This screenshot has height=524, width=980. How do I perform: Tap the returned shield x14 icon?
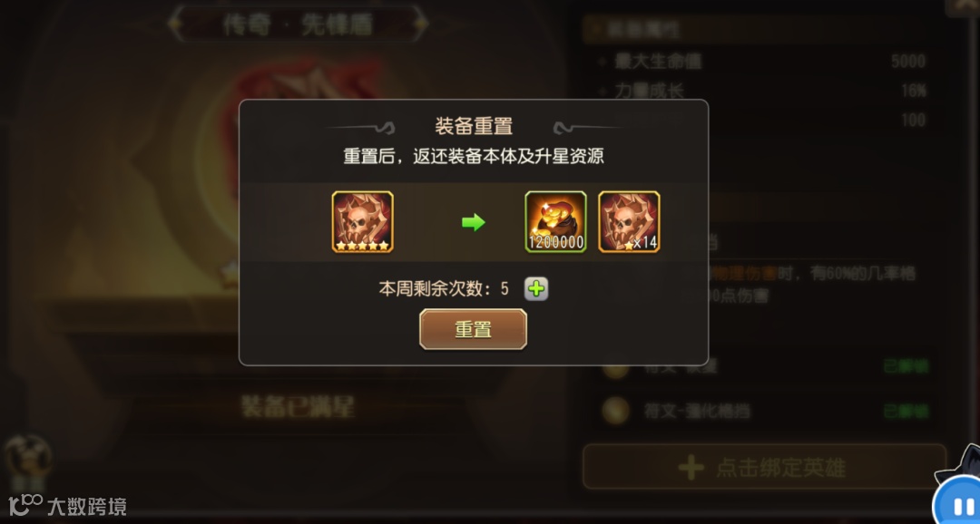pos(629,222)
